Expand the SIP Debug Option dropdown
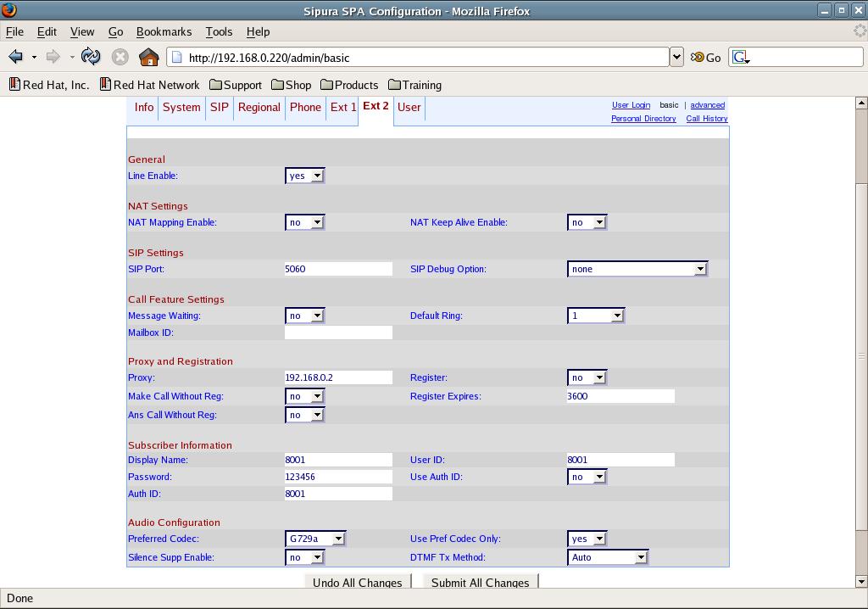This screenshot has width=868, height=609. (x=637, y=269)
